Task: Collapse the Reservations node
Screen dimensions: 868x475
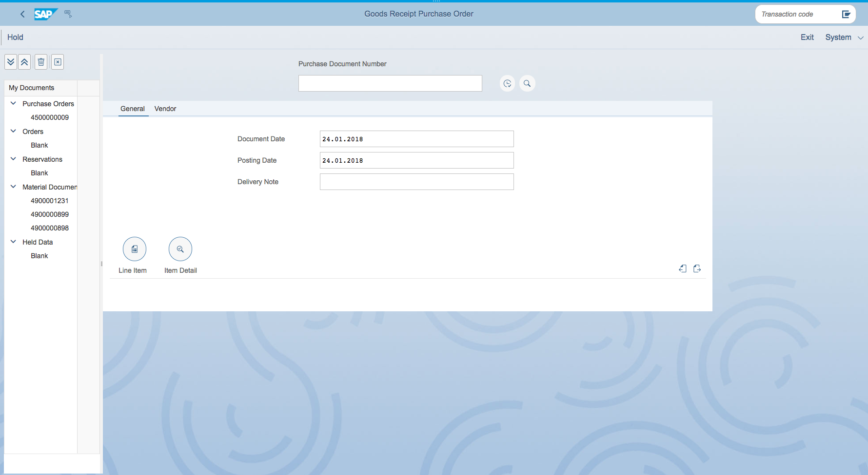Action: coord(13,159)
